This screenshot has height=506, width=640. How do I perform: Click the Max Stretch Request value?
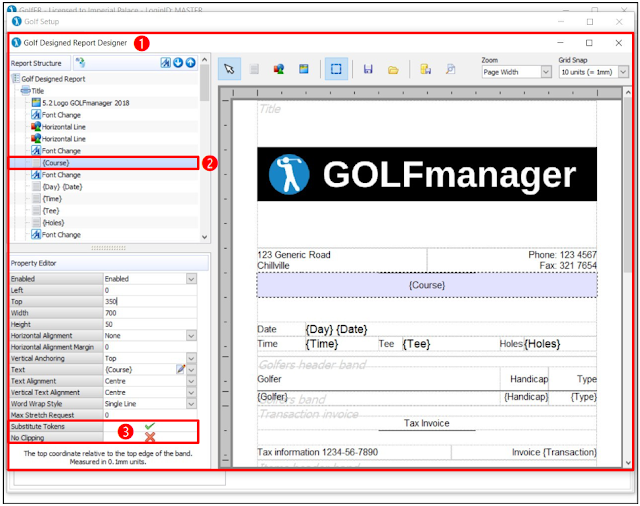pyautogui.click(x=150, y=415)
